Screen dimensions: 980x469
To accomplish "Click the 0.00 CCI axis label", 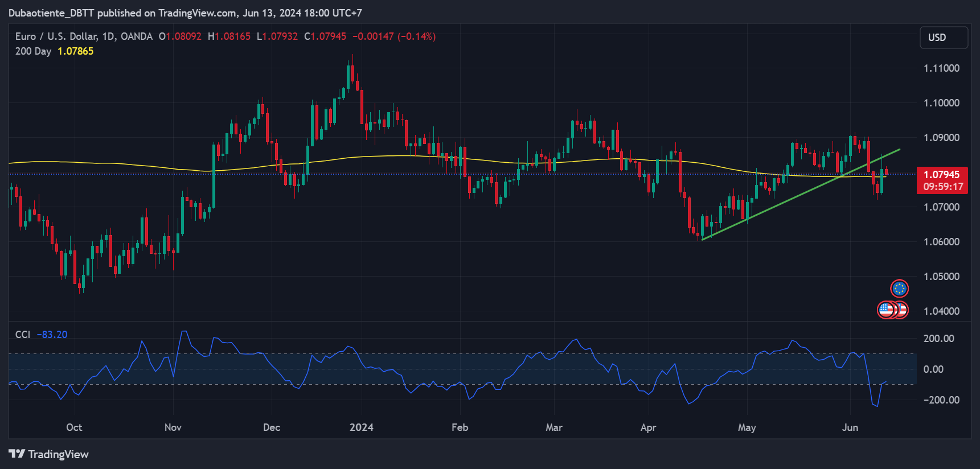I will click(933, 369).
